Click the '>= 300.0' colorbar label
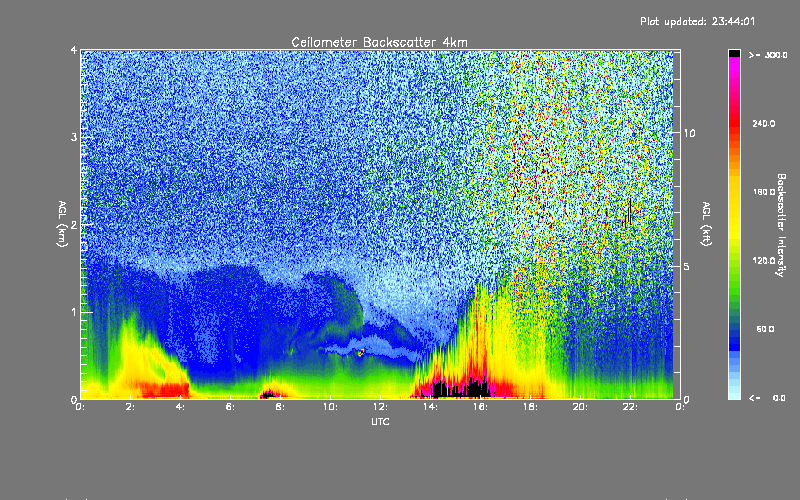The height and width of the screenshot is (500, 800). pyautogui.click(x=768, y=55)
